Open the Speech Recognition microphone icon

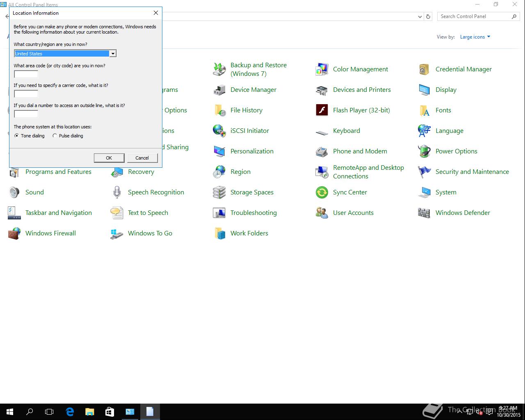117,192
